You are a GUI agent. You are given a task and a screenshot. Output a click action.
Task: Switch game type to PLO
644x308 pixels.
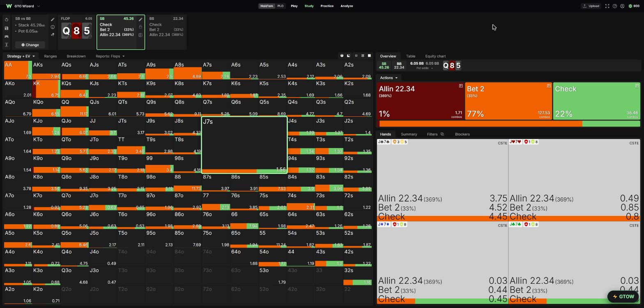click(x=281, y=6)
